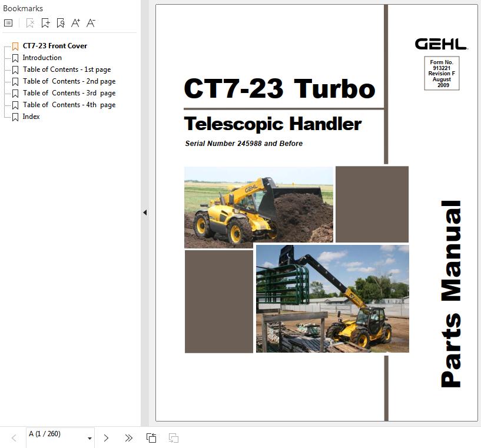
Task: Click the Serial Number 245988 and Before text
Action: tap(244, 144)
